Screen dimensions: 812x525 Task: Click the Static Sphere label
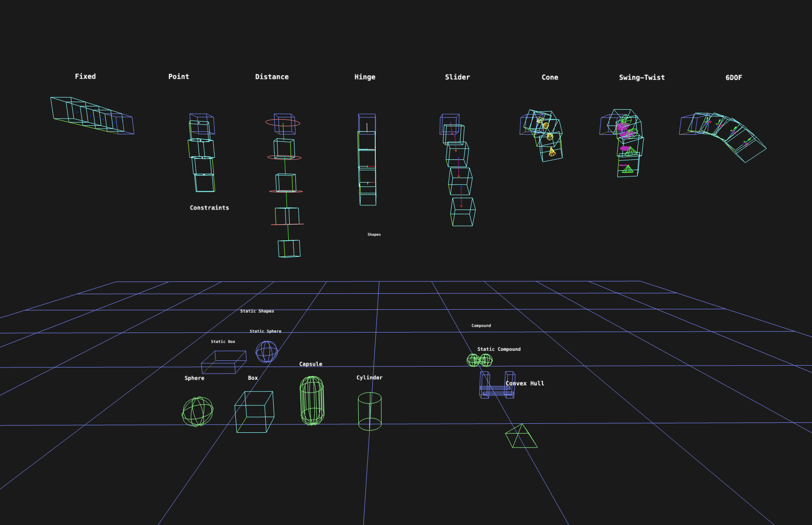(x=265, y=331)
